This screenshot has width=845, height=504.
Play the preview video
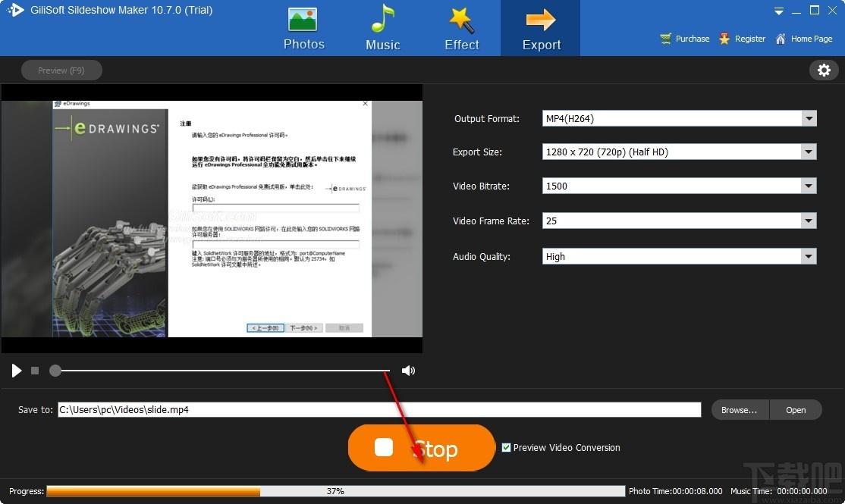(16, 371)
